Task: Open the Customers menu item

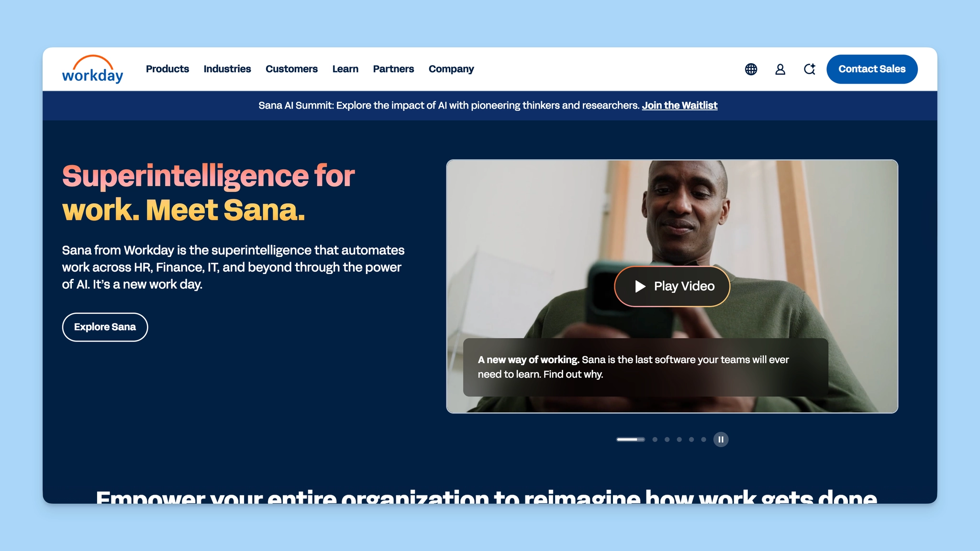Action: pos(291,69)
